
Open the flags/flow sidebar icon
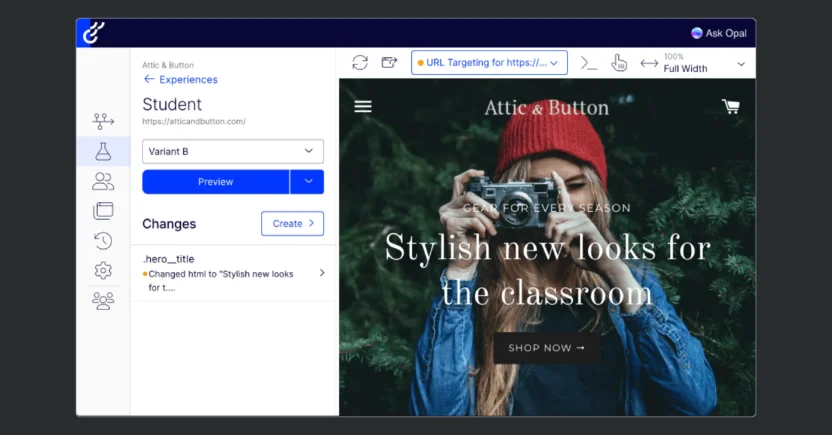[103, 121]
